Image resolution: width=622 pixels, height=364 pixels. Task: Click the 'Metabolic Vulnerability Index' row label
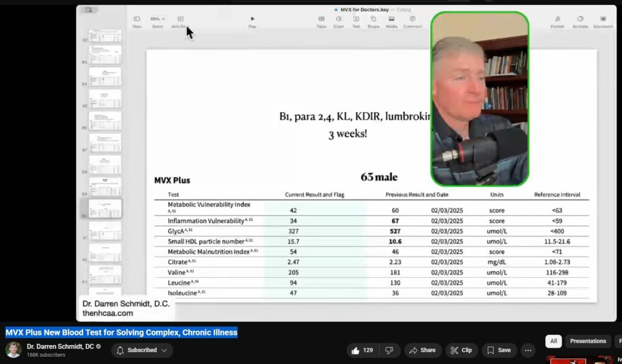point(209,205)
